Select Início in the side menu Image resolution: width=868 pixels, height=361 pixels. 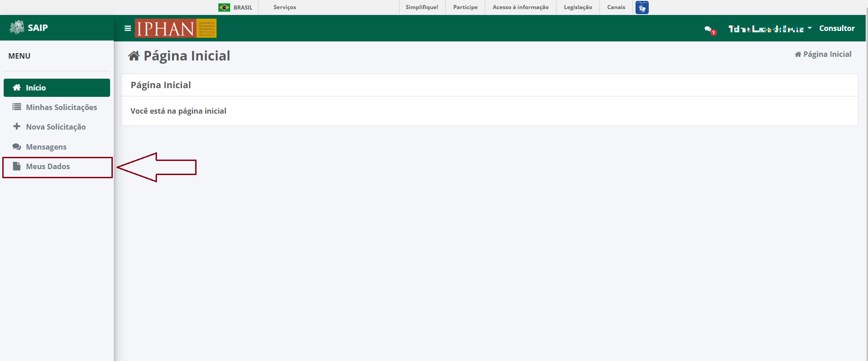coord(57,88)
